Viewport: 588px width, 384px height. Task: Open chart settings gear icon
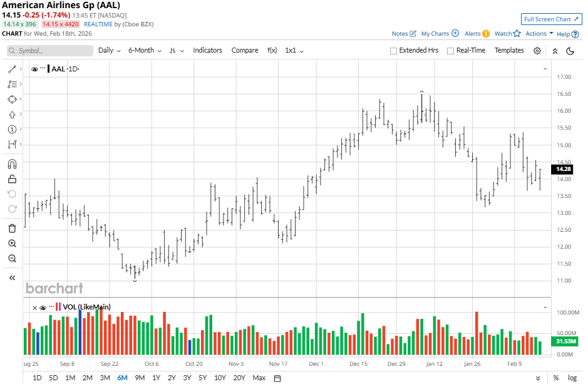click(537, 51)
